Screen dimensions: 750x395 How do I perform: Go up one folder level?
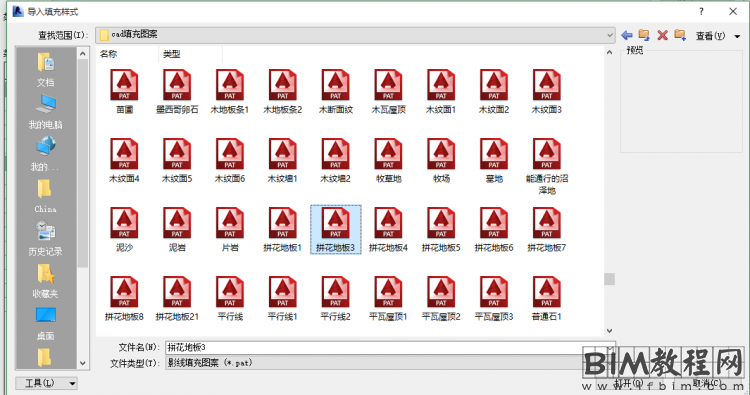(x=644, y=35)
